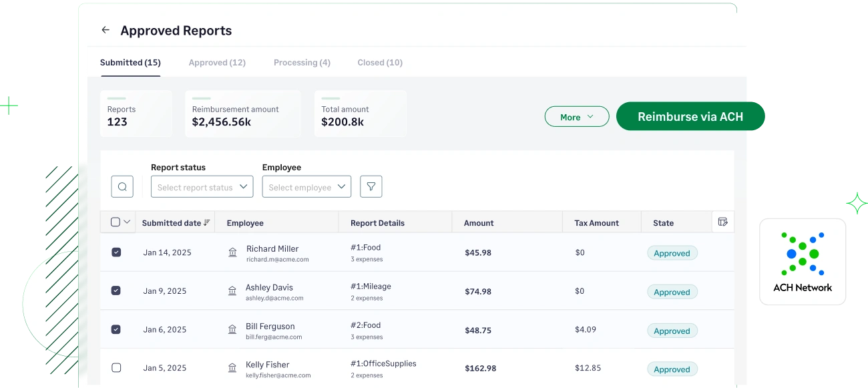Click the amount $74.98
The height and width of the screenshot is (388, 868).
click(478, 291)
